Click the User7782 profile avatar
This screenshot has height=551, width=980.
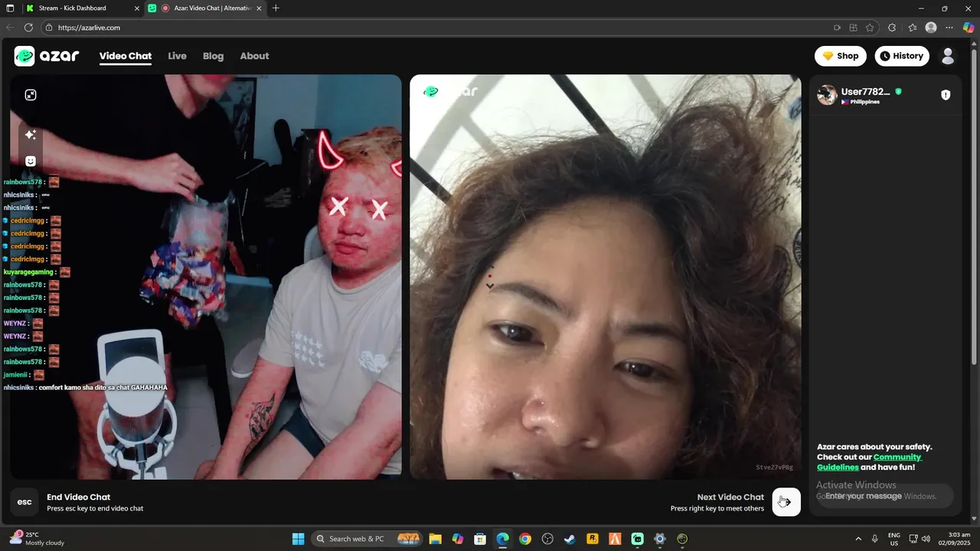pyautogui.click(x=827, y=95)
